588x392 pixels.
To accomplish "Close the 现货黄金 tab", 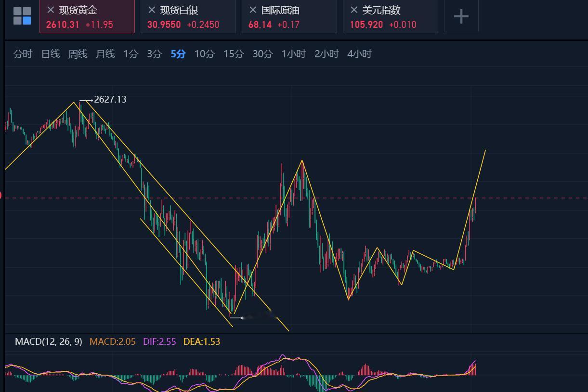I will 51,10.
